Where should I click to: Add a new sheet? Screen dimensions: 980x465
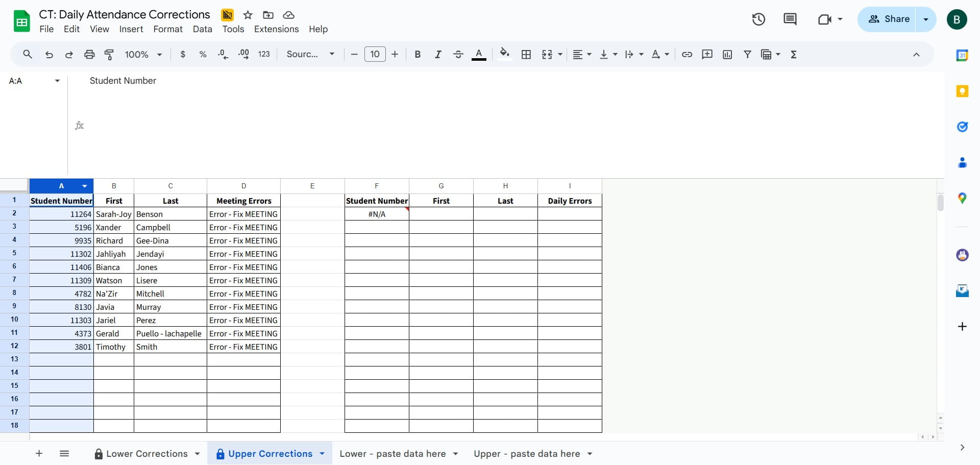[x=39, y=453]
